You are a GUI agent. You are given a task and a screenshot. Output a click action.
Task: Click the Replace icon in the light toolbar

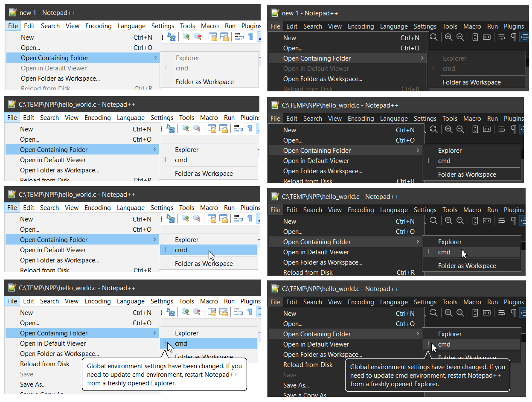172,37
